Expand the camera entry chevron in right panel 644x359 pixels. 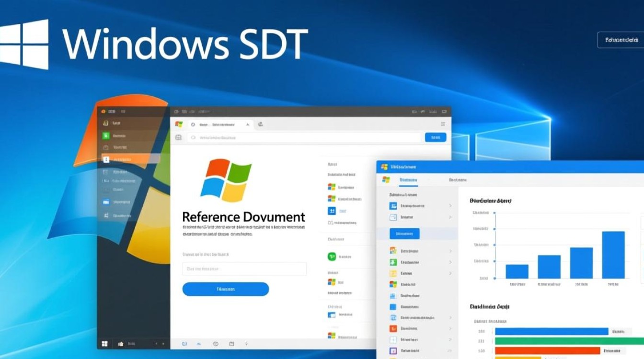click(450, 273)
